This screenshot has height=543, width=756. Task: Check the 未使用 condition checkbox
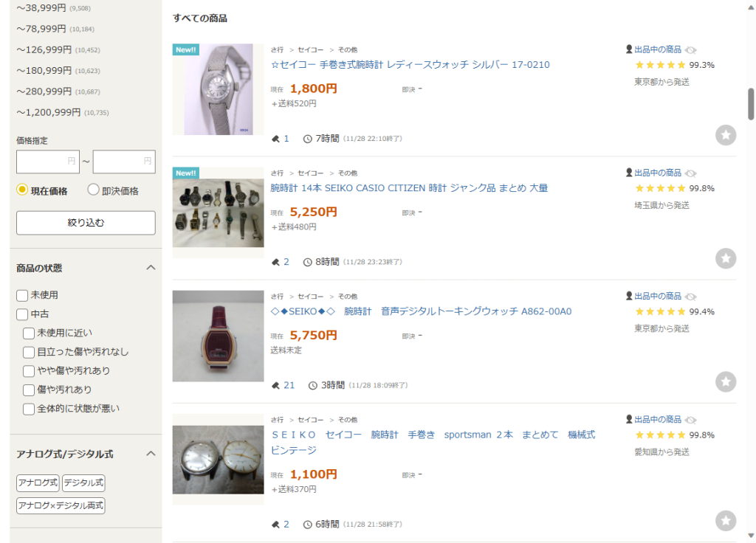pos(22,295)
